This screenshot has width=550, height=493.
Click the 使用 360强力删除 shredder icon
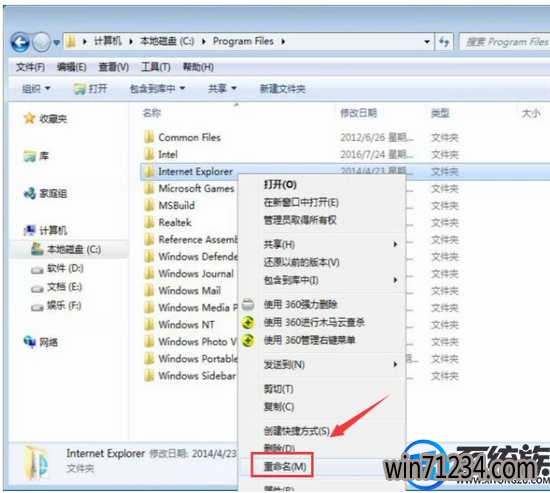point(248,304)
